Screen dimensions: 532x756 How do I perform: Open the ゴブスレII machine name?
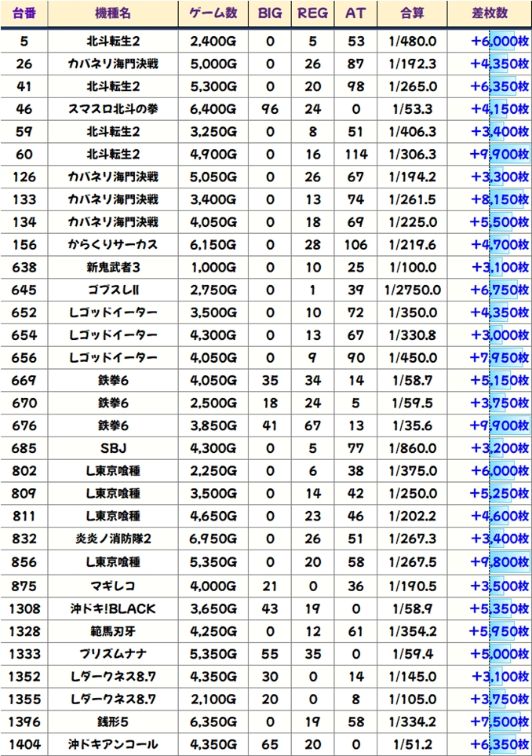click(113, 290)
